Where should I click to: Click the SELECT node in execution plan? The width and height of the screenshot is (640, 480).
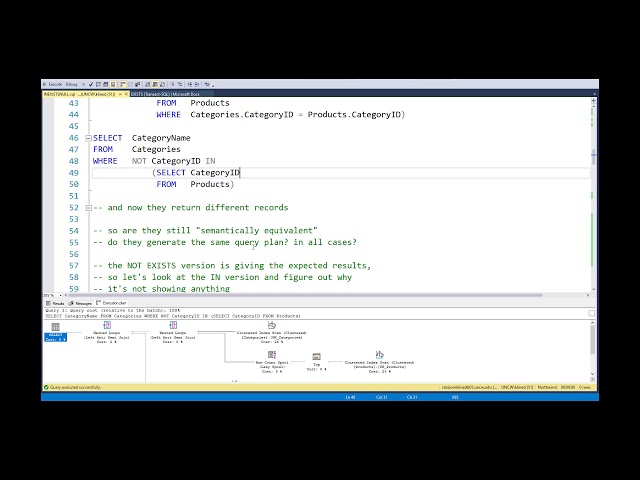pos(55,329)
